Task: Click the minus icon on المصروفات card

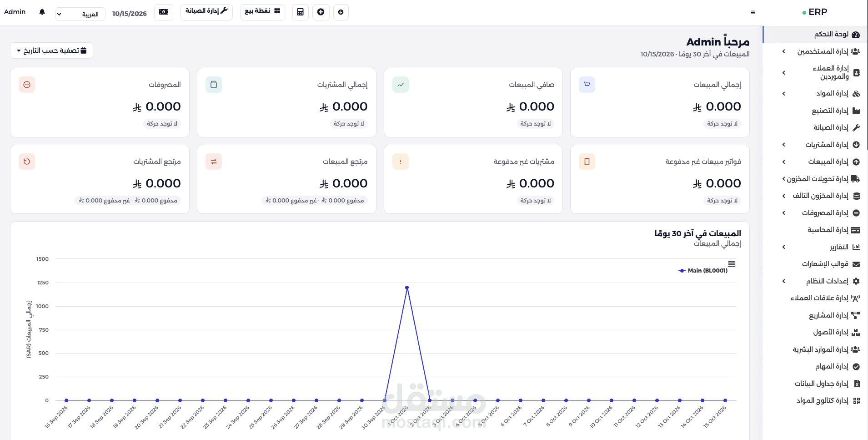Action: [27, 85]
